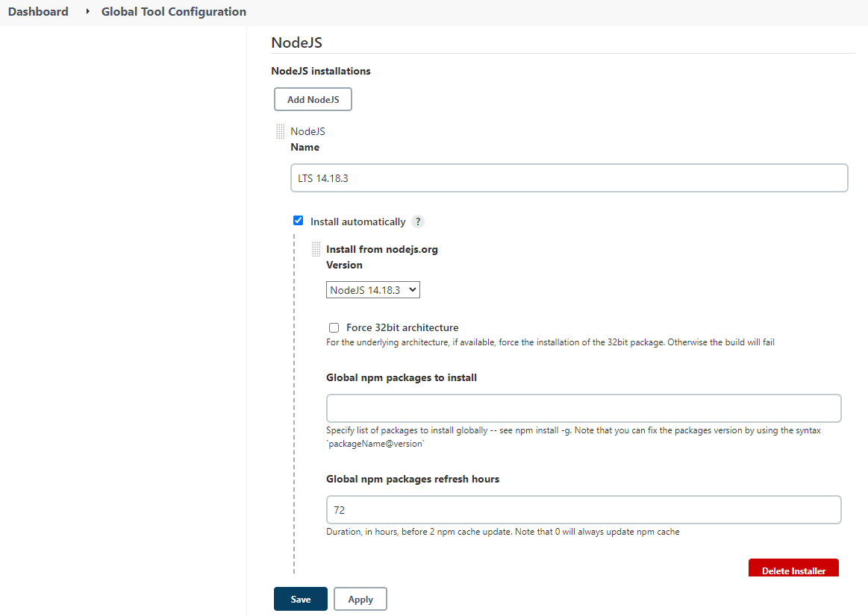Image resolution: width=868 pixels, height=616 pixels.
Task: Open help for Install automatically
Action: [x=418, y=221]
